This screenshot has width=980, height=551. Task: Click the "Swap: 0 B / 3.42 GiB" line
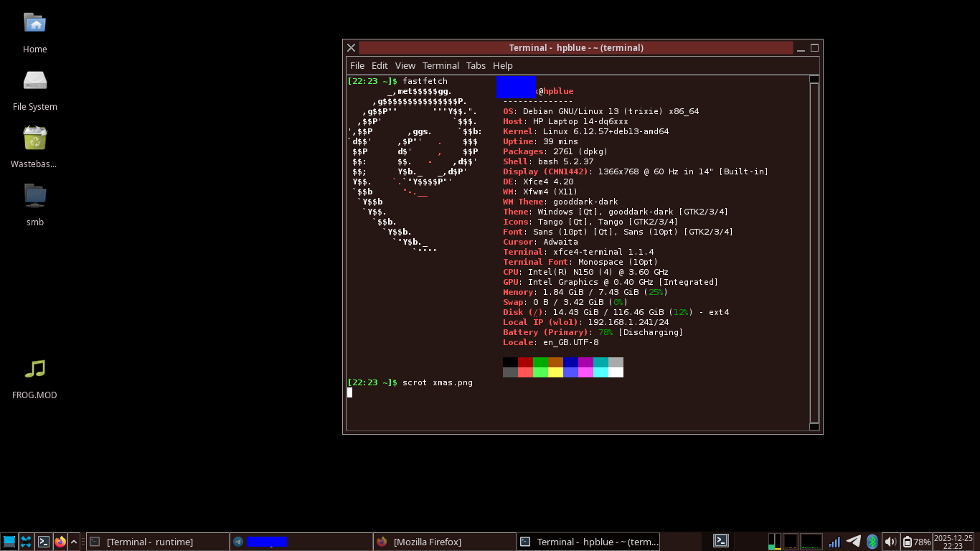pos(565,302)
